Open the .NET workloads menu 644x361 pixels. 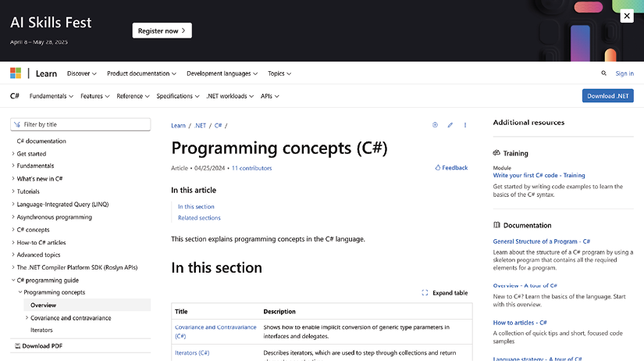pyautogui.click(x=230, y=96)
